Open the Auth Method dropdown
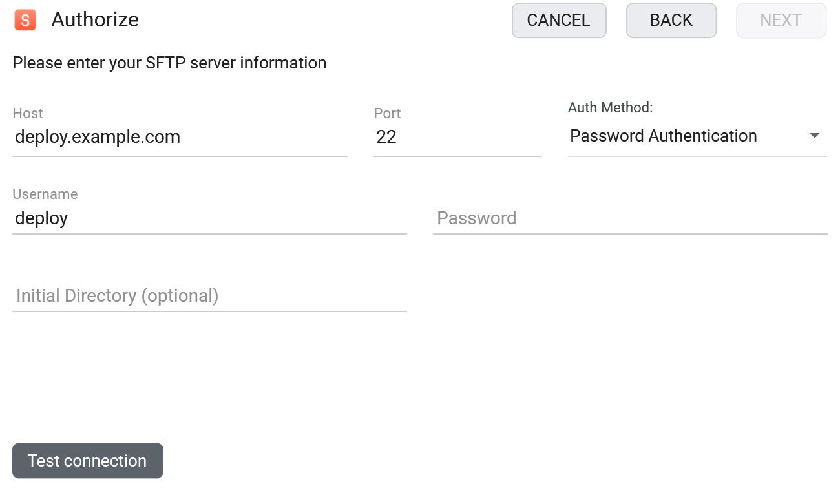840x504 pixels. (697, 136)
